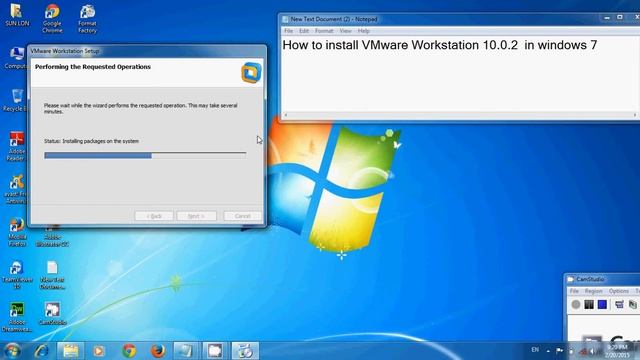Screen dimensions: 640x360
Task: Click the Stop button in CamStudio toolbar
Action: [602, 304]
